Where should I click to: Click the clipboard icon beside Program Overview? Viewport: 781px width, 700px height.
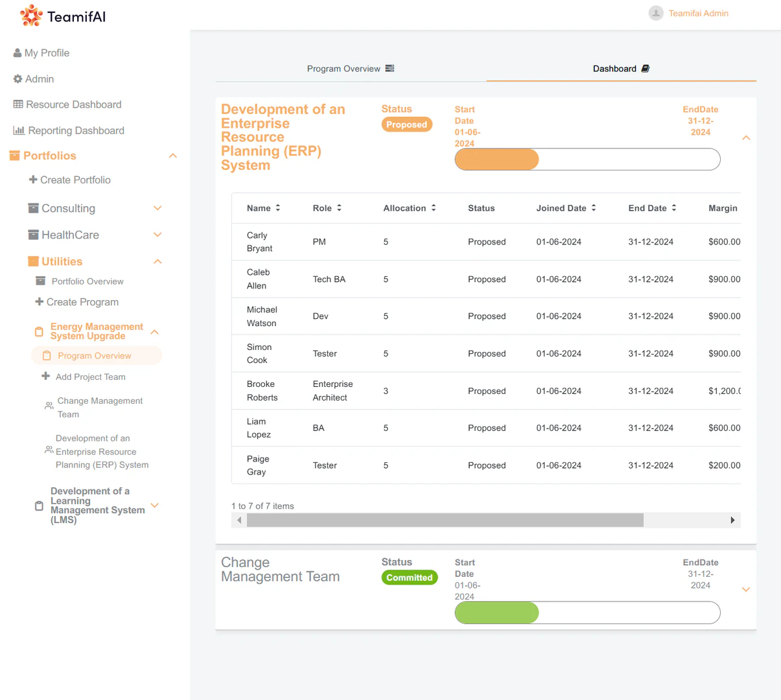[x=45, y=355]
